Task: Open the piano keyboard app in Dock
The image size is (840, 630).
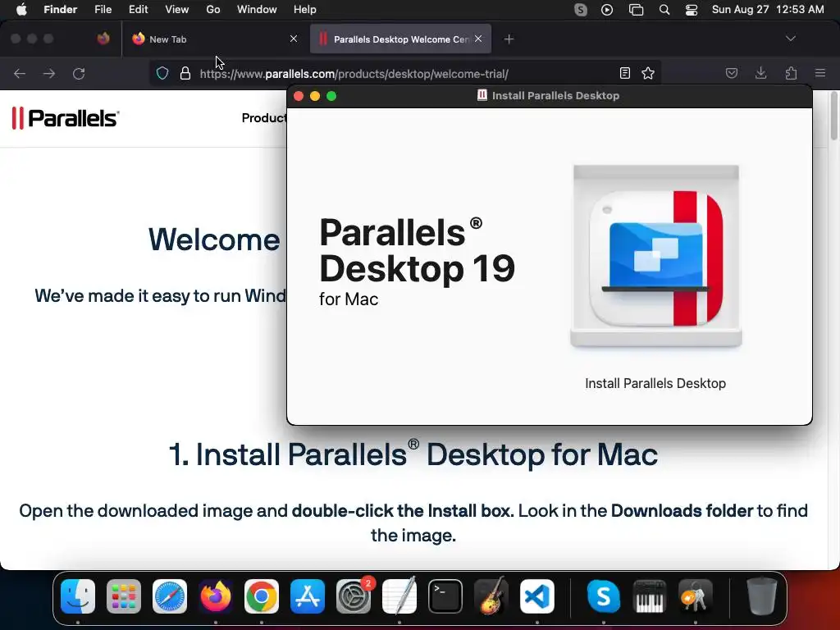Action: [x=650, y=596]
